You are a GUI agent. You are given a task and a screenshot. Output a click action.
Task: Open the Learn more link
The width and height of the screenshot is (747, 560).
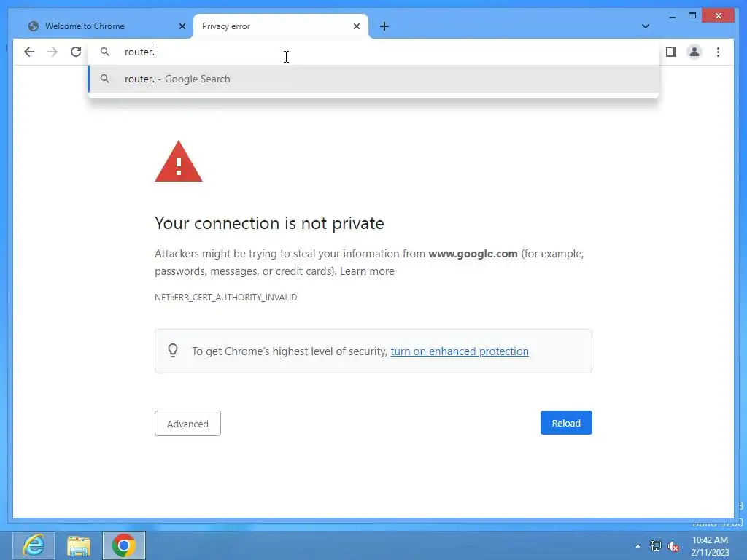(367, 271)
